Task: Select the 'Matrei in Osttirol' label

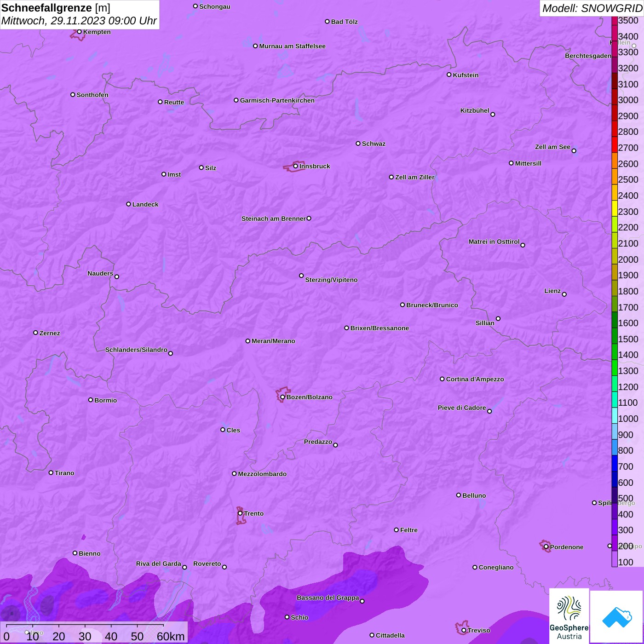Action: (x=494, y=241)
